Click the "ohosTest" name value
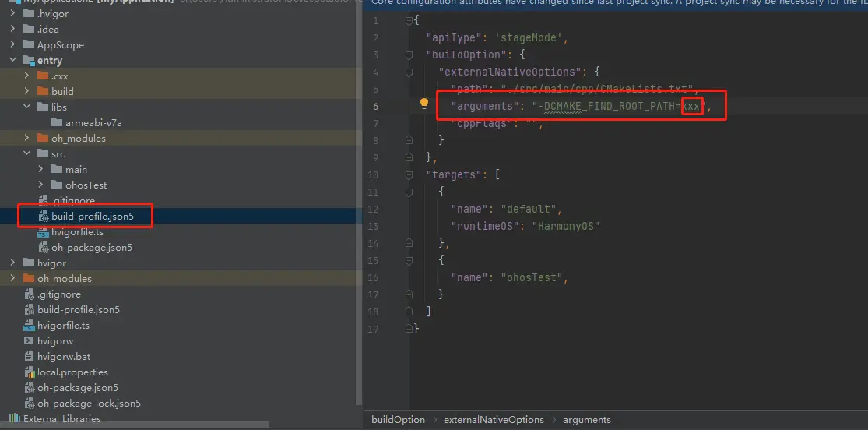Screen dimensions: 868x430 532,277
